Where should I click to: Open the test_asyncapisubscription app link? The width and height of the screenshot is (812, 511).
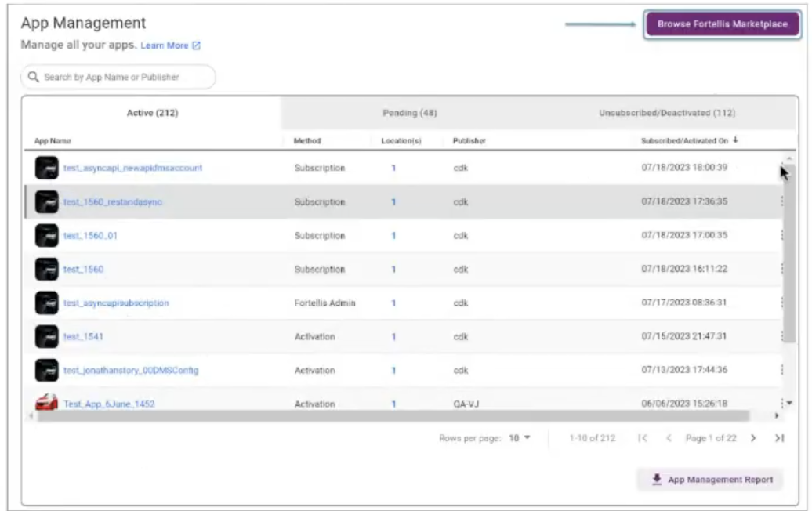(x=116, y=303)
